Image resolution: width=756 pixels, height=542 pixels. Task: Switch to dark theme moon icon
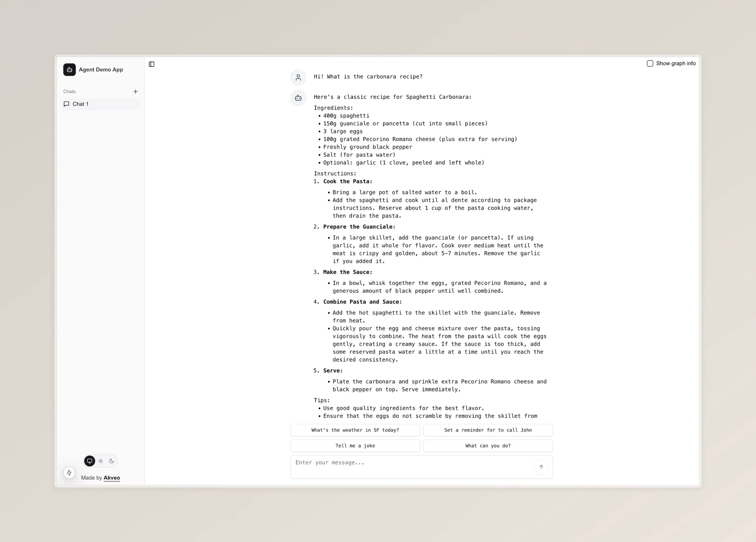click(111, 461)
